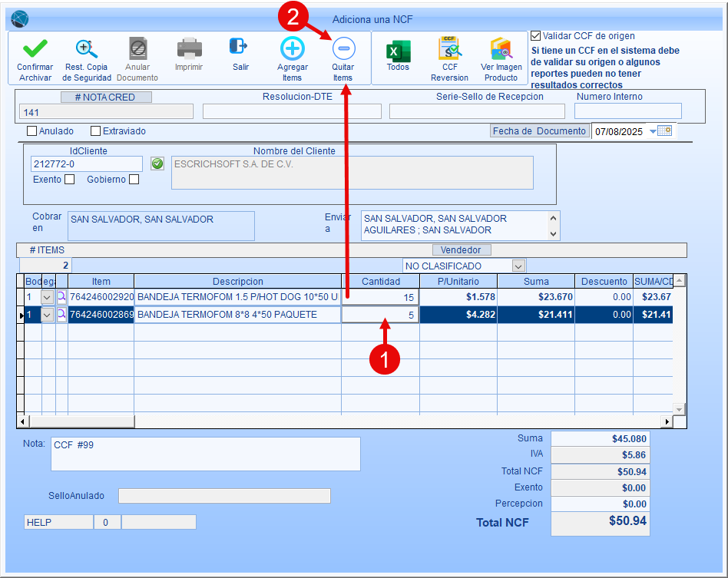Click the Confirmar Archivar green checkmark icon
Image resolution: width=728 pixels, height=578 pixels.
(x=35, y=48)
